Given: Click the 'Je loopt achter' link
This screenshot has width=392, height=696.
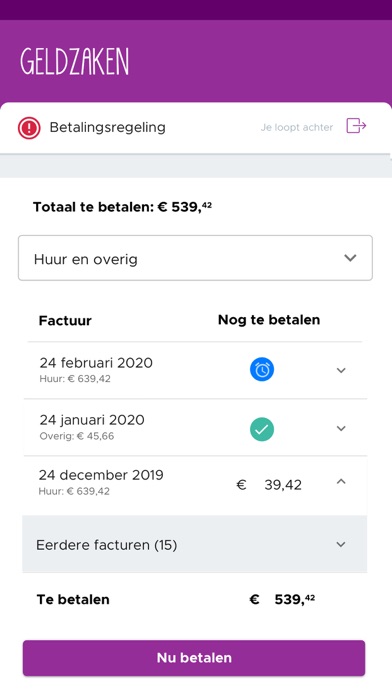Looking at the screenshot, I should [297, 127].
